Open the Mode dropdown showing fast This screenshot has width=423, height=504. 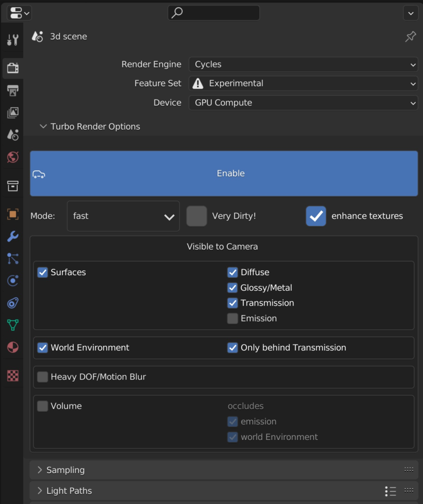123,216
